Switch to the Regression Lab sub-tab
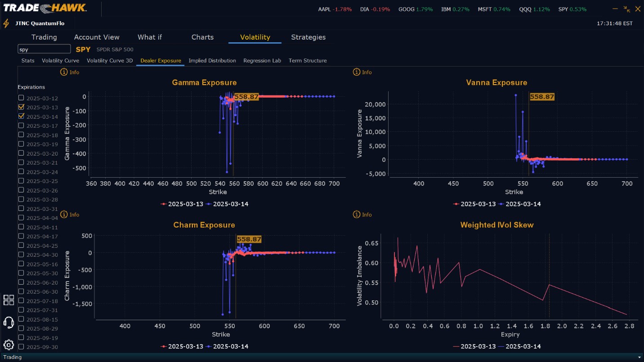Screen dimensions: 644x362 pos(262,60)
